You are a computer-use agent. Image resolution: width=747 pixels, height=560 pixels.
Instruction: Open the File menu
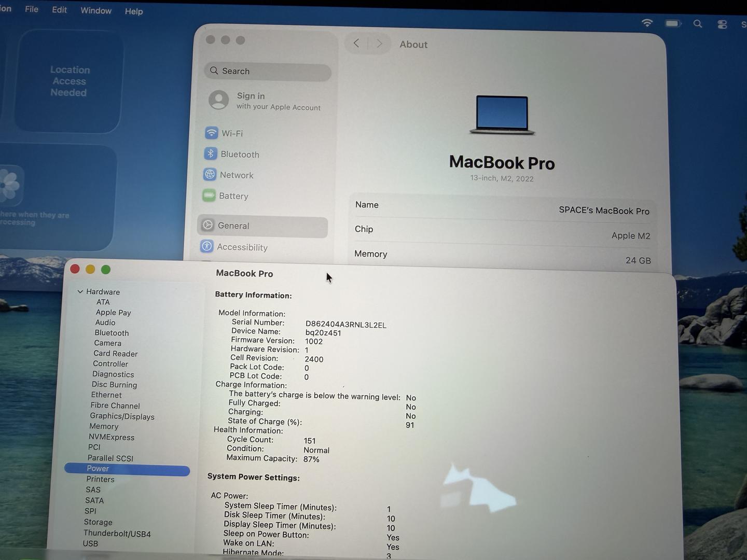click(32, 9)
